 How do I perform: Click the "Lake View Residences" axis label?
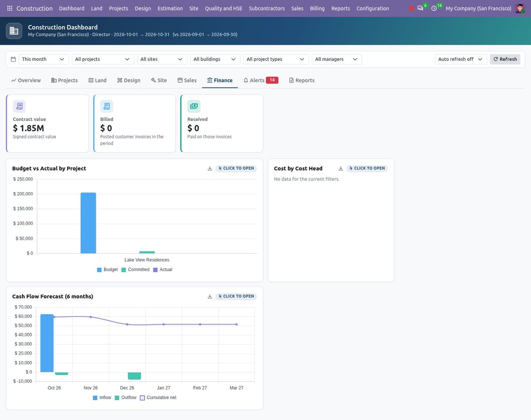click(147, 260)
